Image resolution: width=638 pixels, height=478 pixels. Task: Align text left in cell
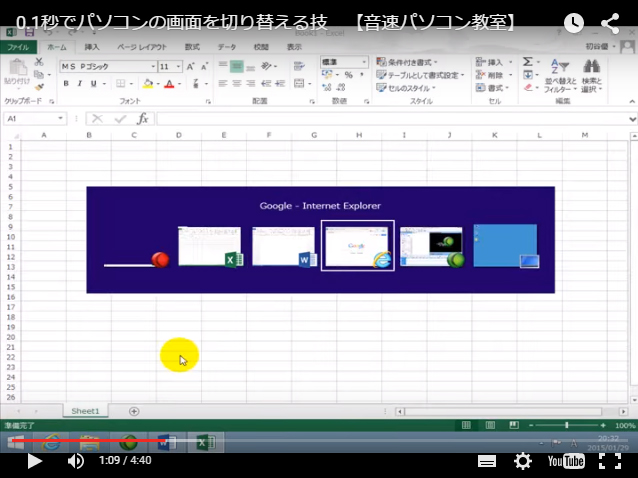[x=223, y=84]
